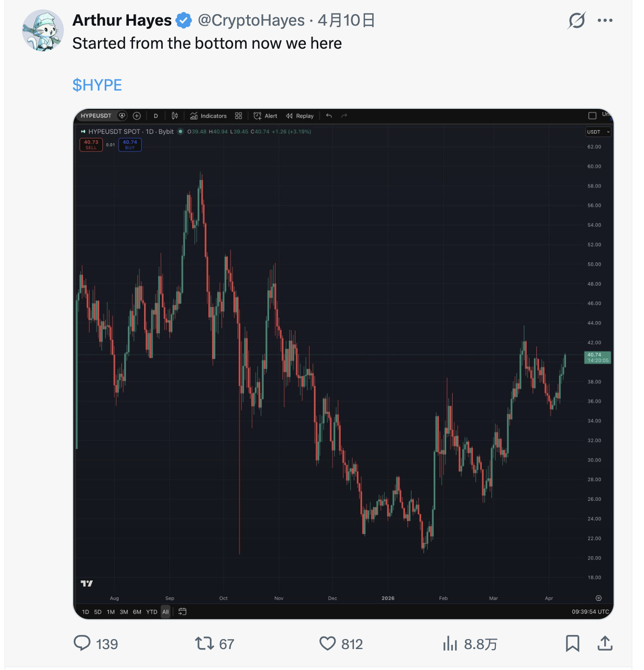Toggle the checkbox next to Unit label
This screenshot has height=670, width=644.
point(592,115)
